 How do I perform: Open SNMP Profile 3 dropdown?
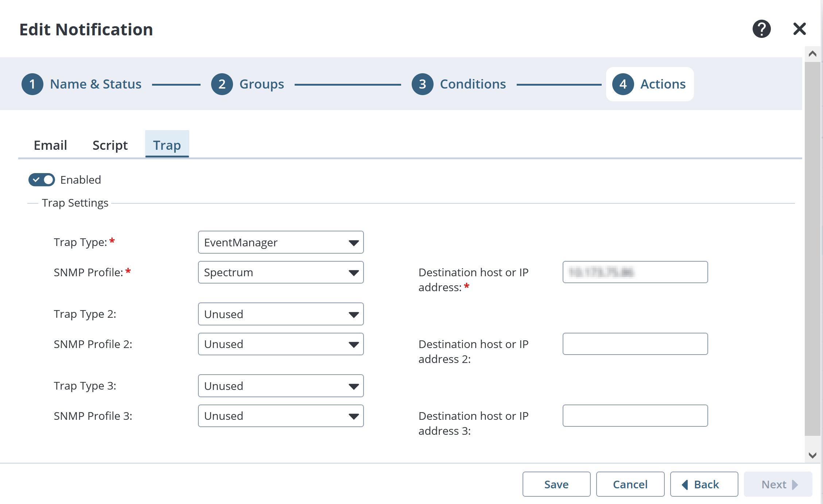[281, 416]
